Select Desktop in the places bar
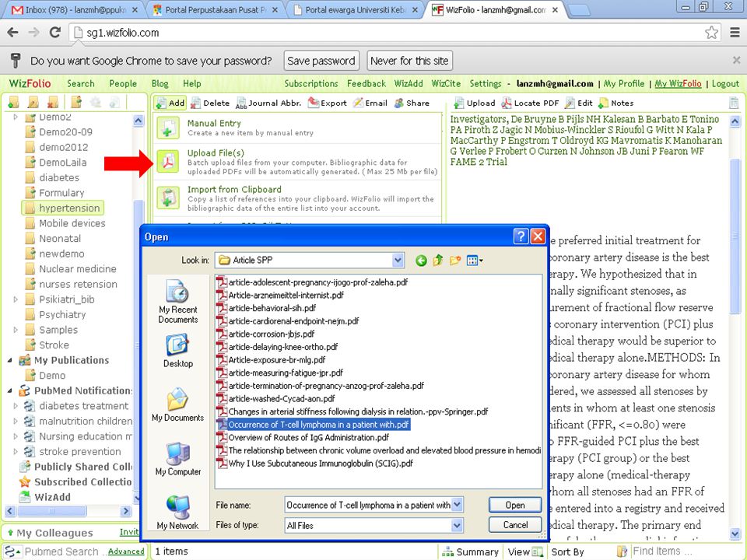This screenshot has width=747, height=560. pyautogui.click(x=177, y=351)
